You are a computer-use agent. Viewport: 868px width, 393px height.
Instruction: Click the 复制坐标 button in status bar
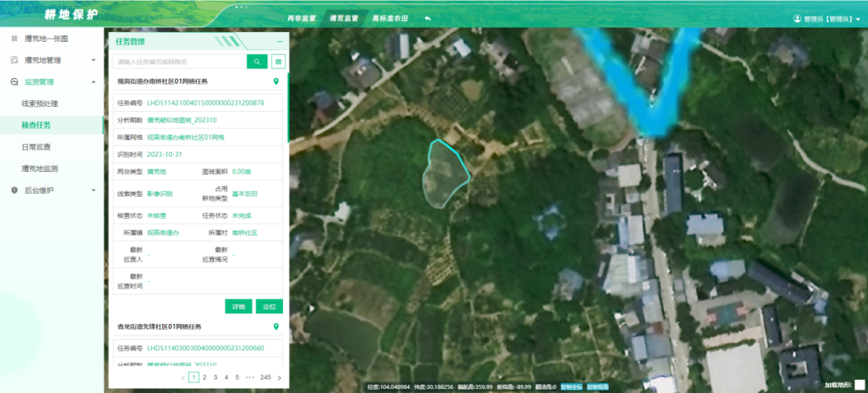pos(571,387)
